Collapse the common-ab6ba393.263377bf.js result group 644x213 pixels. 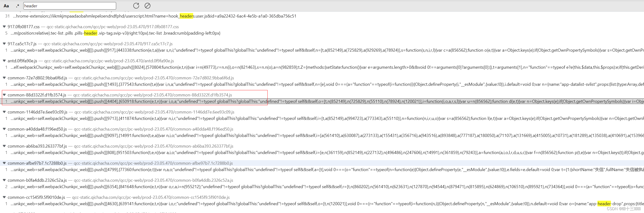click(4, 146)
